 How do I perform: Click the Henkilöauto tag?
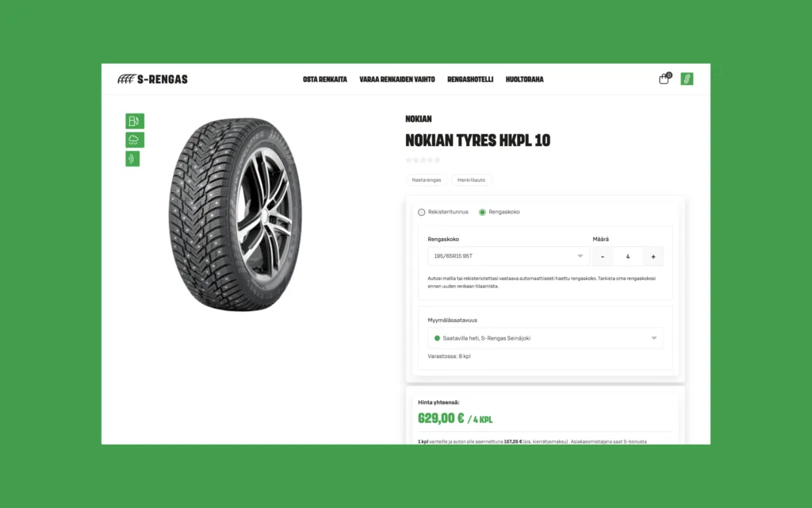coord(471,180)
